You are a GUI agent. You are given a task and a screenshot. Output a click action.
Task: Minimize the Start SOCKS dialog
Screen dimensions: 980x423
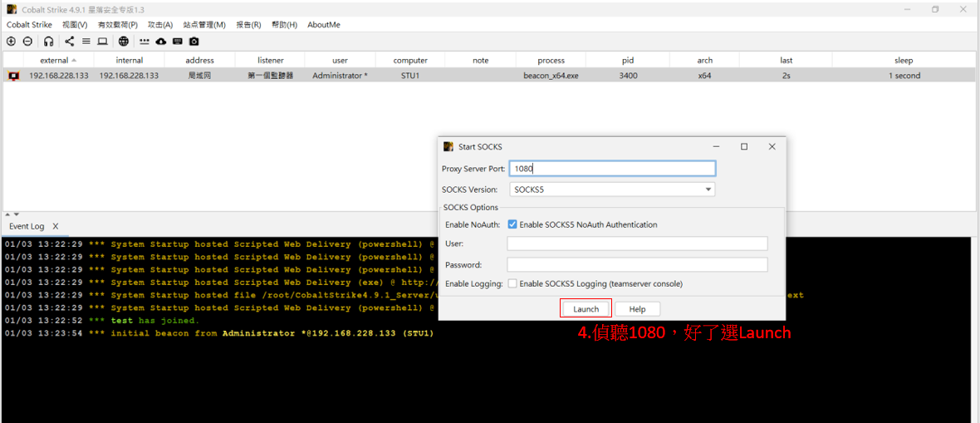click(x=716, y=146)
